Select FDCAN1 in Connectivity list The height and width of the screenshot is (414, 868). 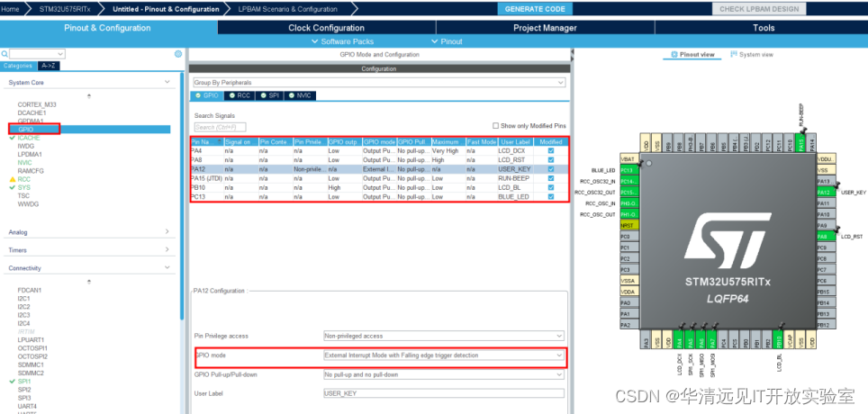click(30, 290)
